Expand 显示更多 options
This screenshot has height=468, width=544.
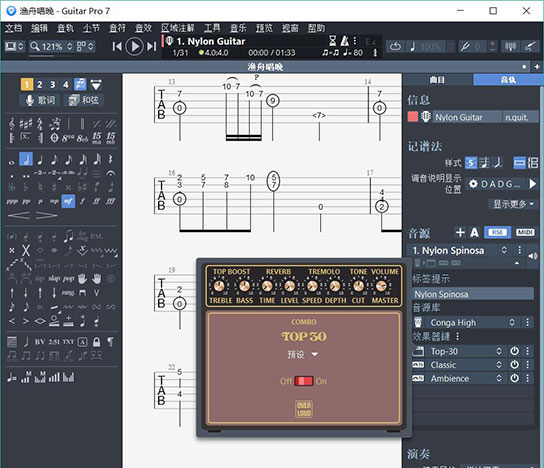pyautogui.click(x=513, y=204)
